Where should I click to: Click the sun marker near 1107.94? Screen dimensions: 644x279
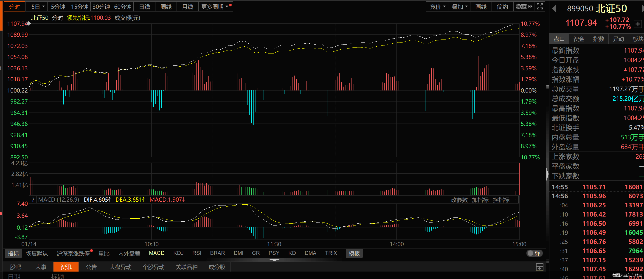[x=29, y=23]
